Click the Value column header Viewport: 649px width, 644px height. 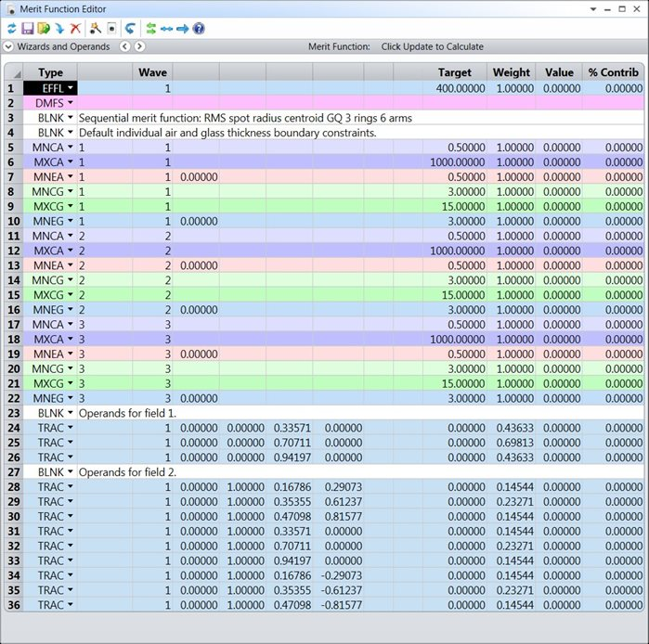pyautogui.click(x=559, y=72)
